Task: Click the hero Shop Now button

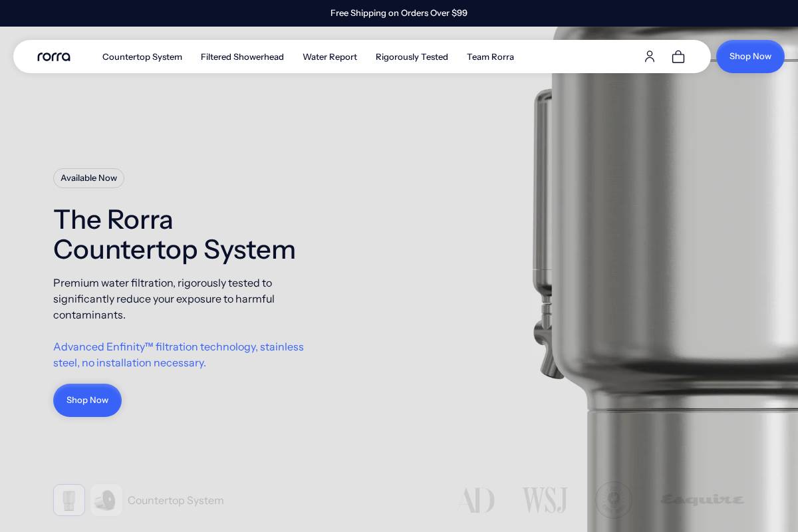Action: (87, 400)
